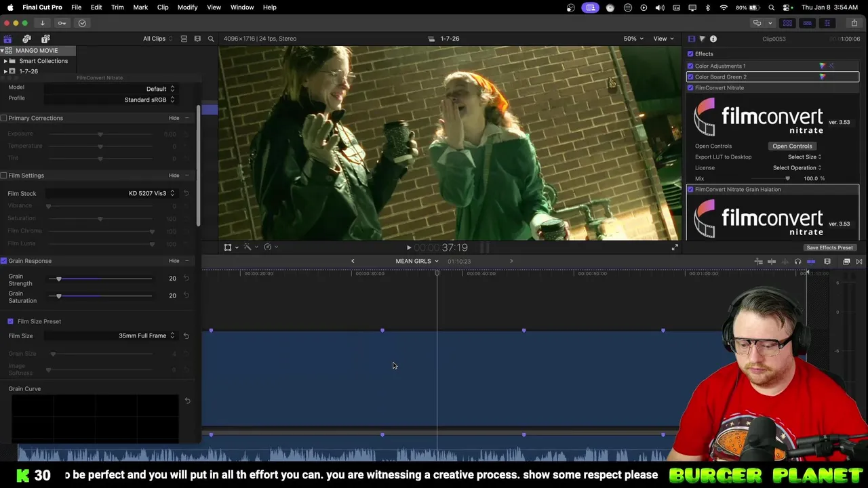Toggle the Timeline layout button in toolbar
The image size is (868, 488).
tap(807, 23)
